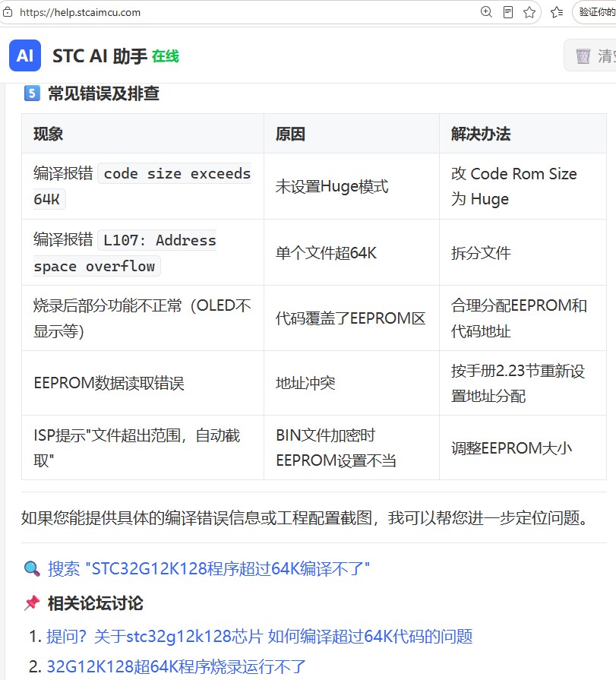Click the green 在线 status label
The image size is (616, 680).
point(166,56)
